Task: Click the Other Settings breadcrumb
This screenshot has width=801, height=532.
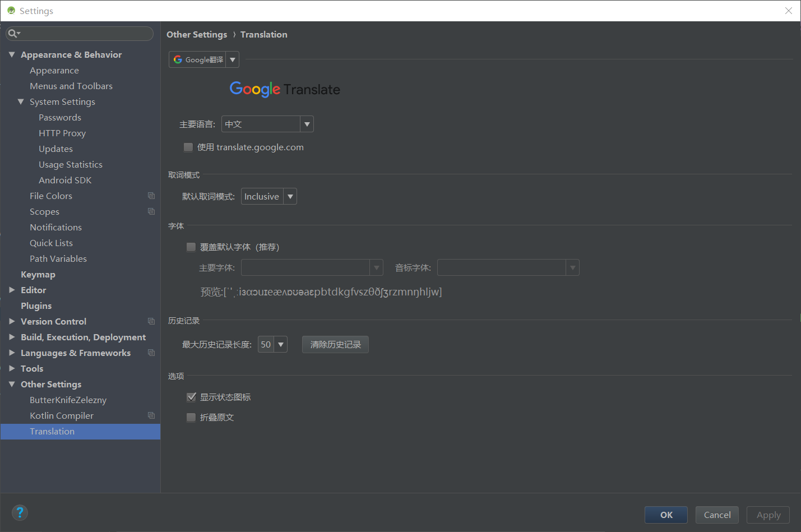Action: (x=197, y=34)
